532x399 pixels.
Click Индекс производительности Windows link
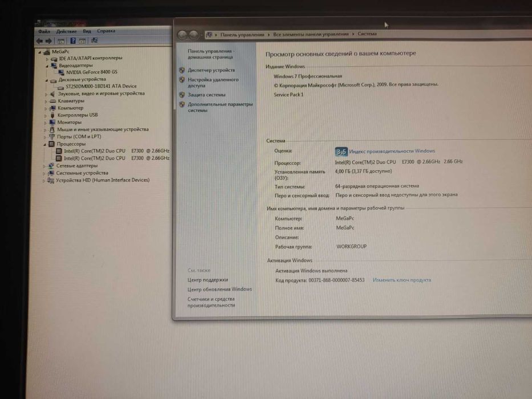point(392,151)
